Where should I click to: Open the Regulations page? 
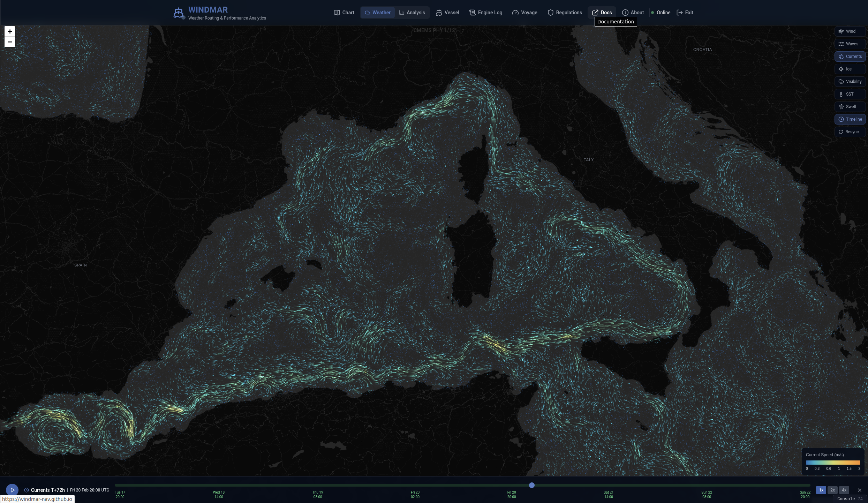(565, 13)
